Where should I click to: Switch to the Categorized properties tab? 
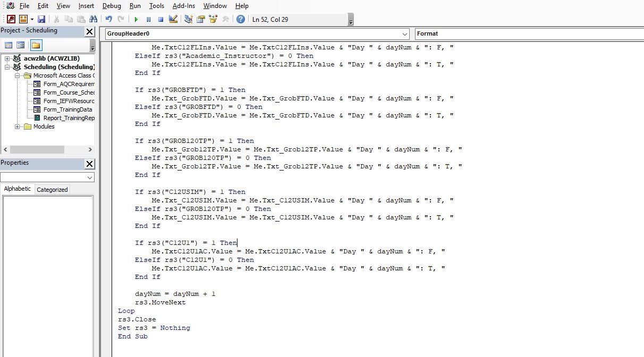click(52, 189)
